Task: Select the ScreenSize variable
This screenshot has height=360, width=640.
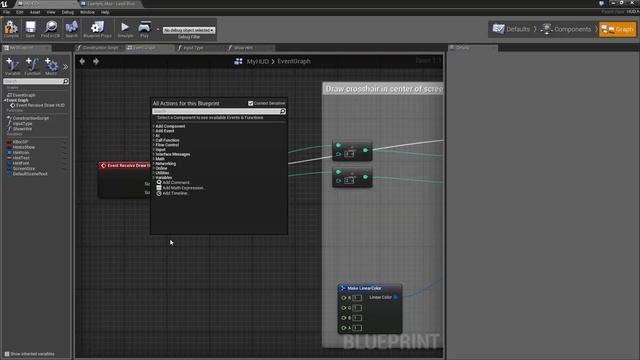Action: pyautogui.click(x=24, y=169)
